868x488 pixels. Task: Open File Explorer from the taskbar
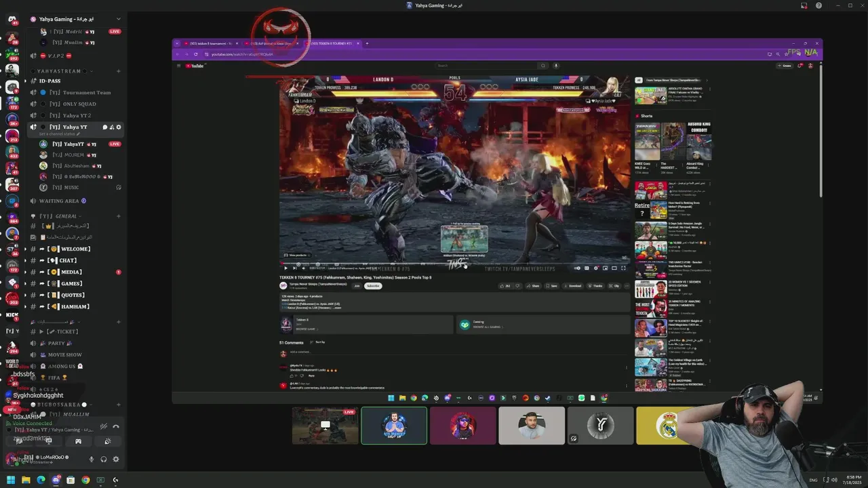pos(26,480)
